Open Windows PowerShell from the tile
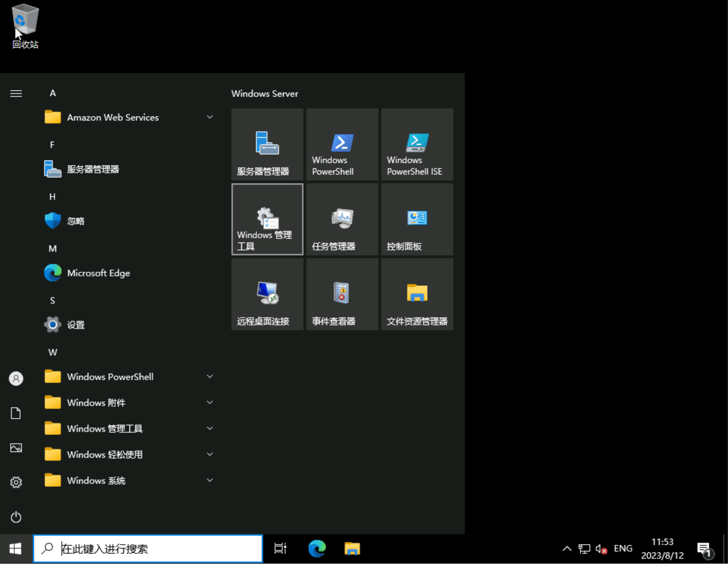This screenshot has width=728, height=564. 341,144
